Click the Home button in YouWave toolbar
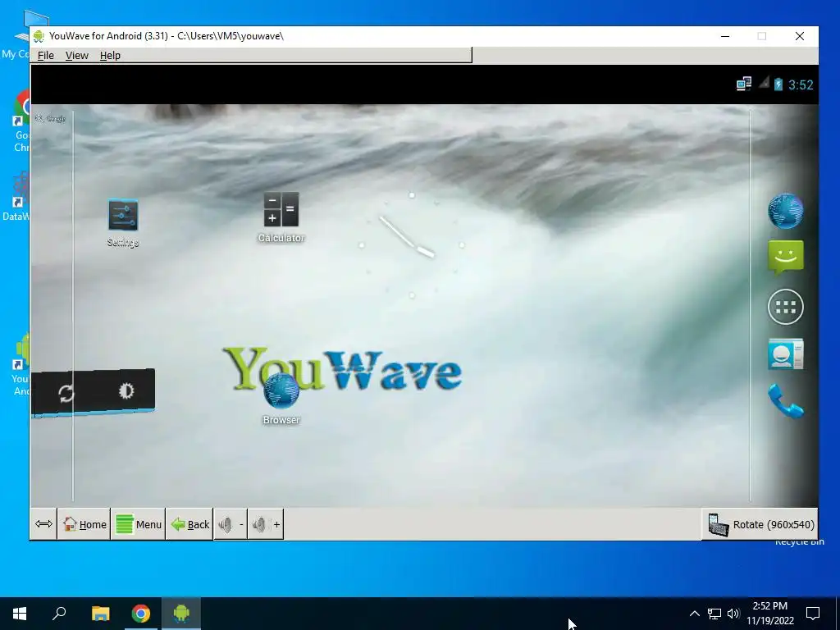This screenshot has height=630, width=840. [84, 524]
